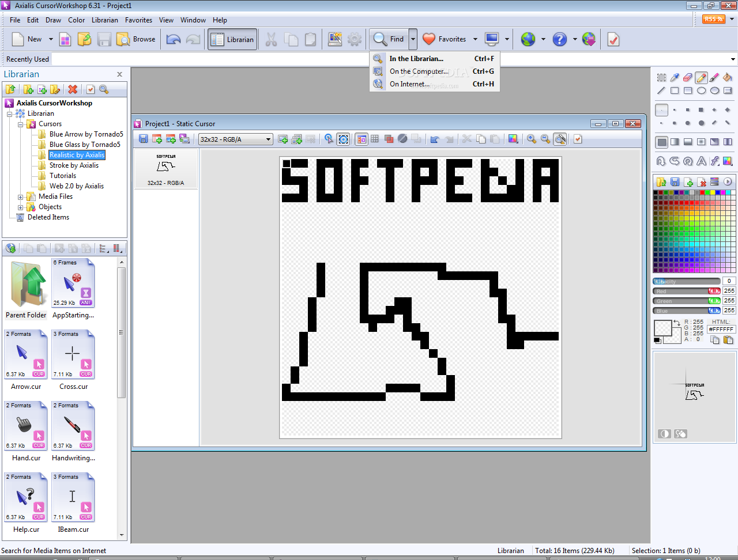Select the 32x32 - RGB/A format thumbnail
This screenshot has height=560, width=738.
(166, 169)
